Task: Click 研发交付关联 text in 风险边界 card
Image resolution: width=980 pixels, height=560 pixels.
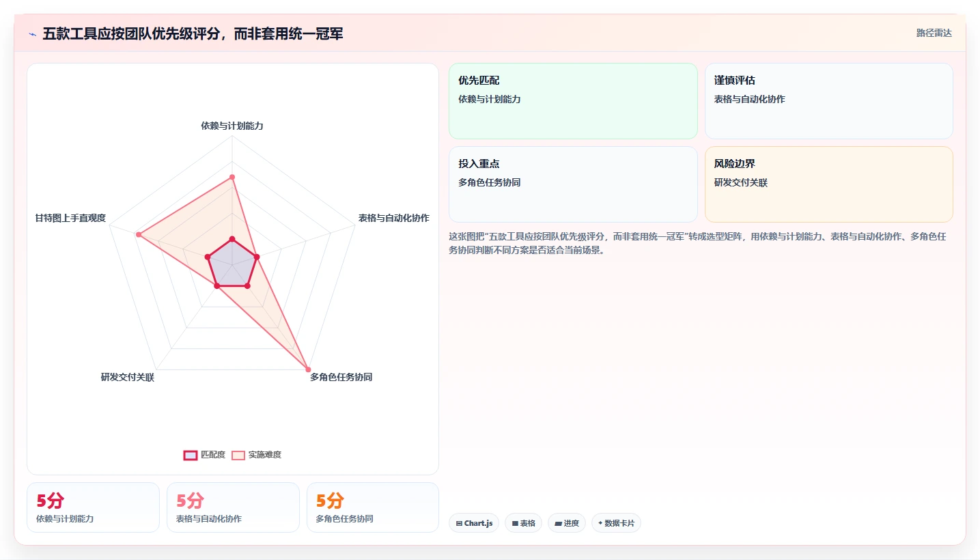Action: pyautogui.click(x=741, y=182)
